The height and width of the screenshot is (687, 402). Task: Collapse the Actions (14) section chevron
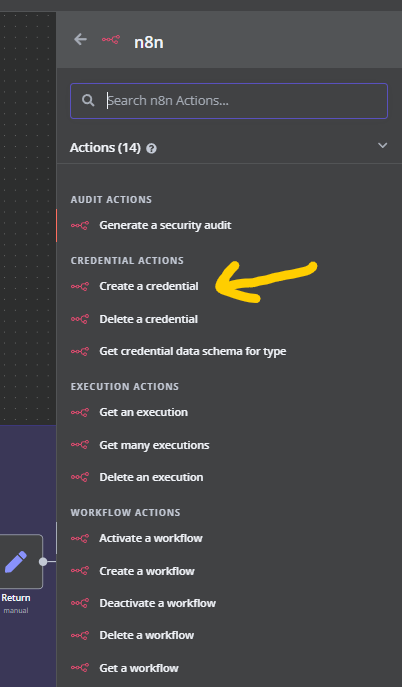click(x=382, y=145)
